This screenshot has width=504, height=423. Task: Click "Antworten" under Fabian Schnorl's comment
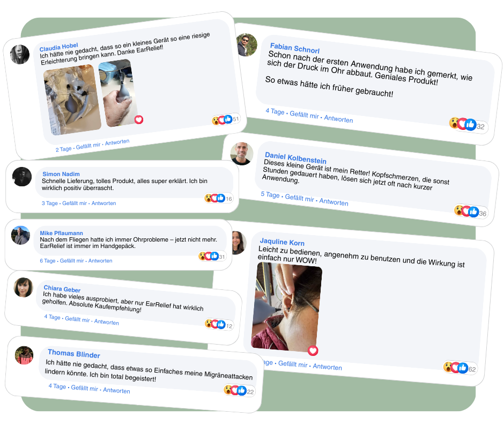tap(338, 119)
